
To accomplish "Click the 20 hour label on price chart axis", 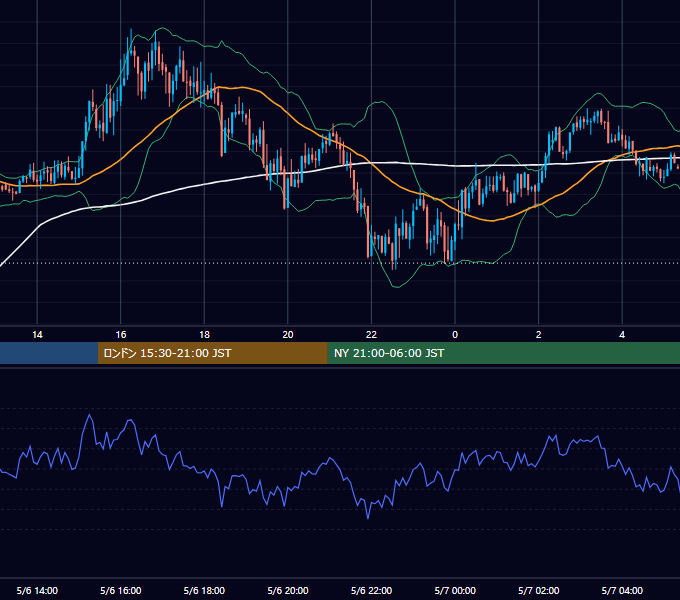I will [x=288, y=335].
